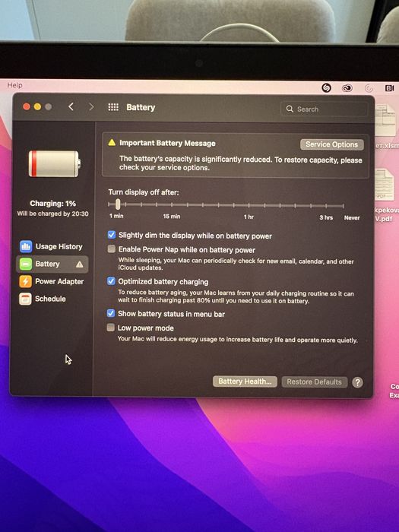Click 'Will be charged by 20:30' text
399x532 pixels.
[x=53, y=214]
